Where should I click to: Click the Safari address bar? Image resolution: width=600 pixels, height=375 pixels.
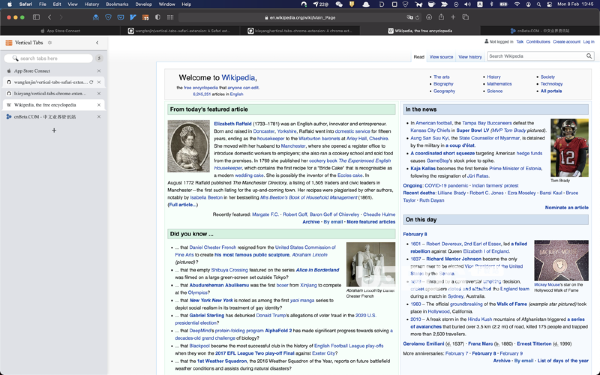click(300, 18)
